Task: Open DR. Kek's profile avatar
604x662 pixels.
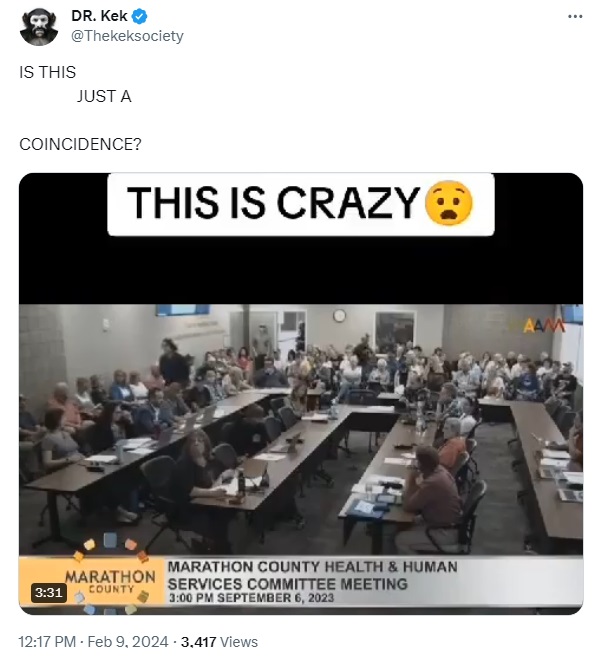Action: (39, 26)
